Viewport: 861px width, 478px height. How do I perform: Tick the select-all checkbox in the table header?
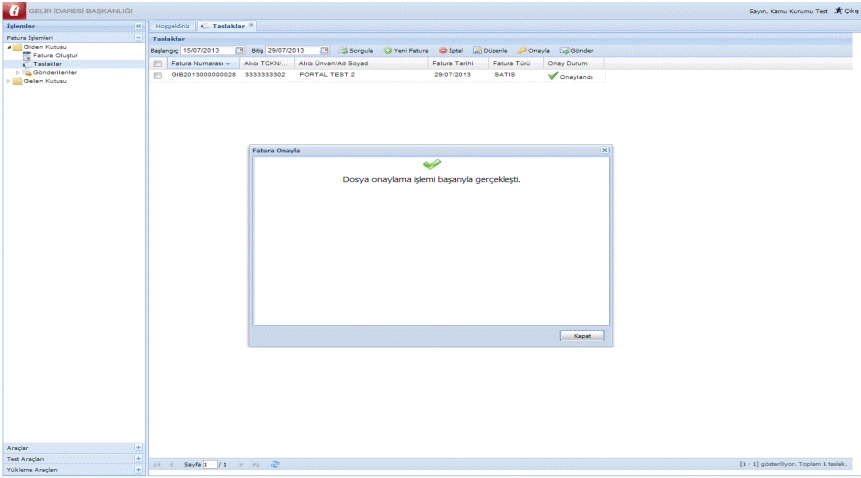pos(158,63)
